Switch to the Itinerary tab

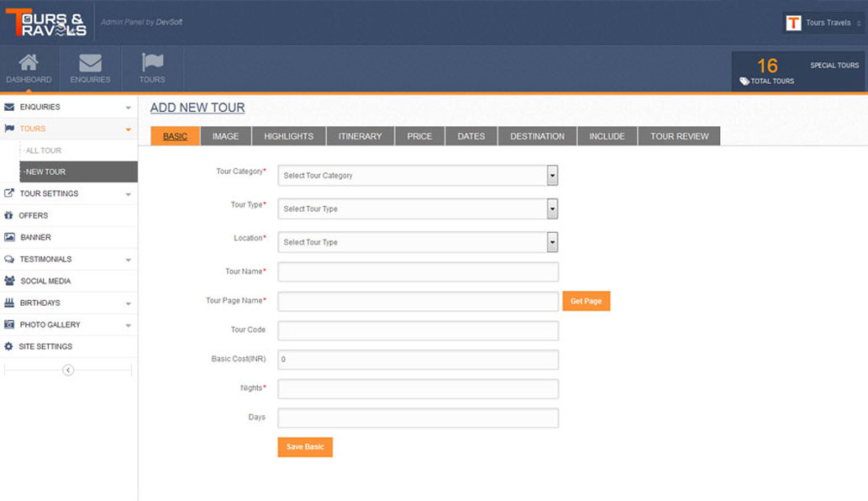click(x=360, y=136)
